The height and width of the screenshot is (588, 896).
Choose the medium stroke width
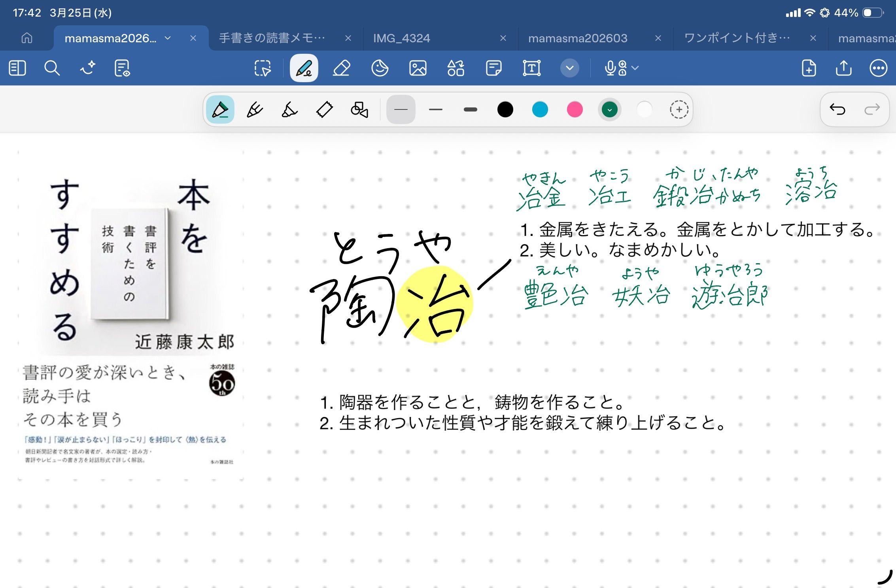pyautogui.click(x=435, y=109)
